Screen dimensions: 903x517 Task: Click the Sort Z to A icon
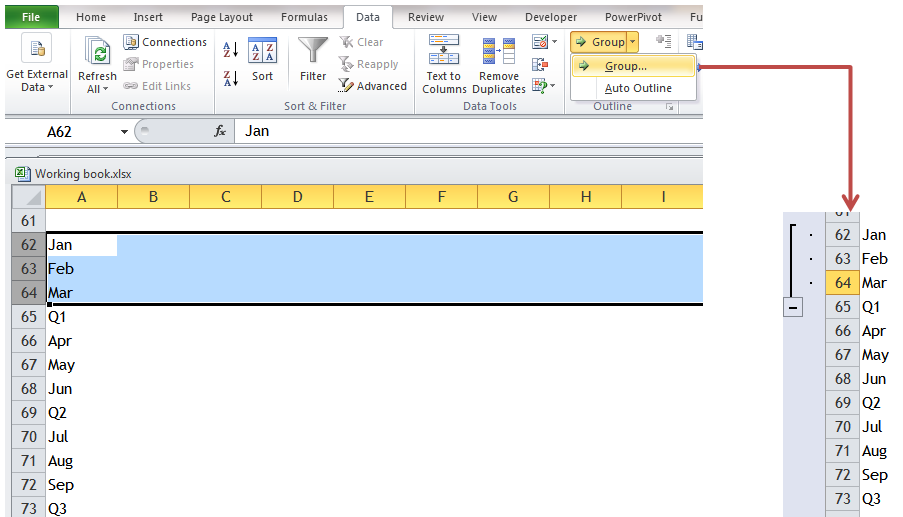click(x=230, y=78)
